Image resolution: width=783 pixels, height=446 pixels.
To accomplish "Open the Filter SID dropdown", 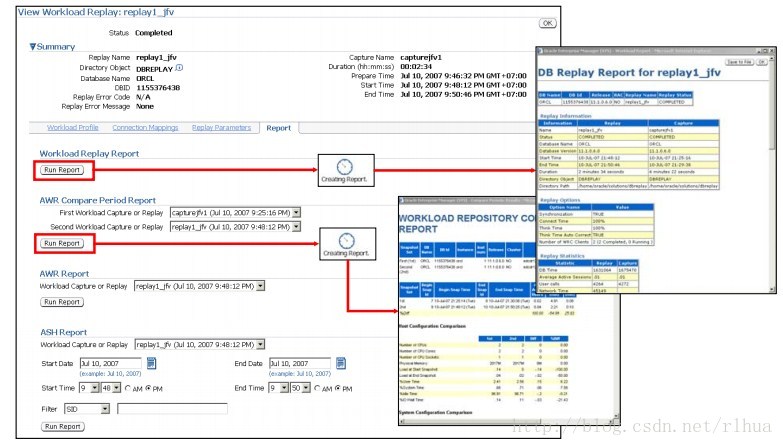I will click(105, 409).
